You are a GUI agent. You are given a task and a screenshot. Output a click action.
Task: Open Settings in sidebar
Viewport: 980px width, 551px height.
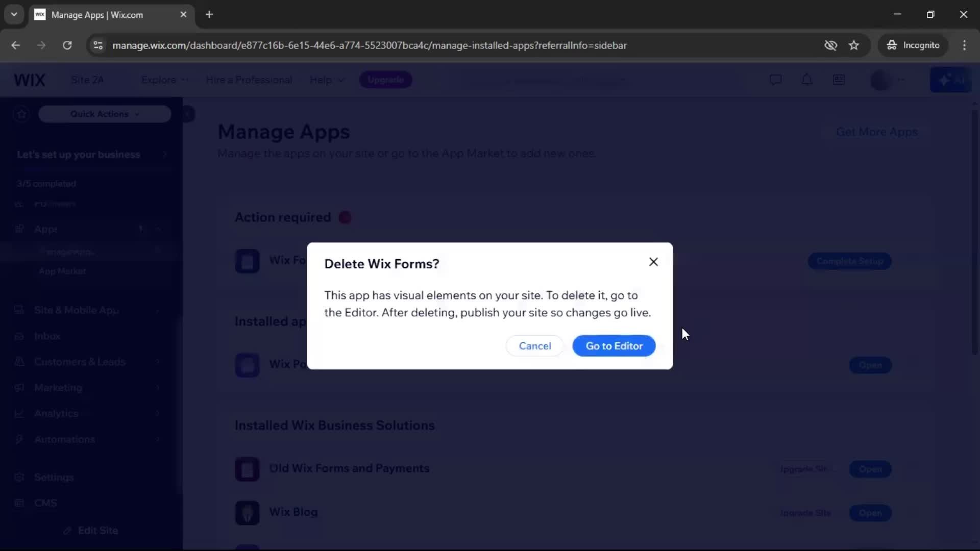(x=54, y=478)
